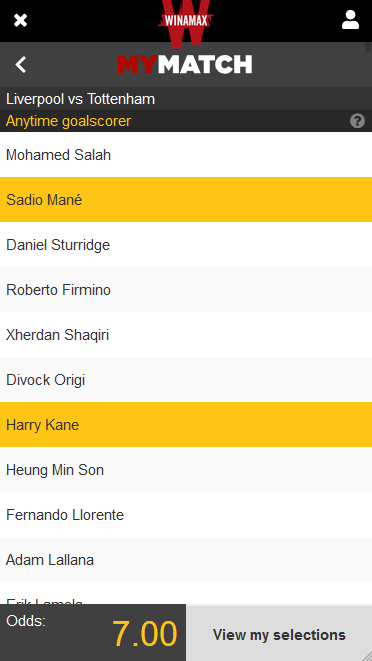
Task: Click the page scrollbar thumb
Action: (x=368, y=46)
